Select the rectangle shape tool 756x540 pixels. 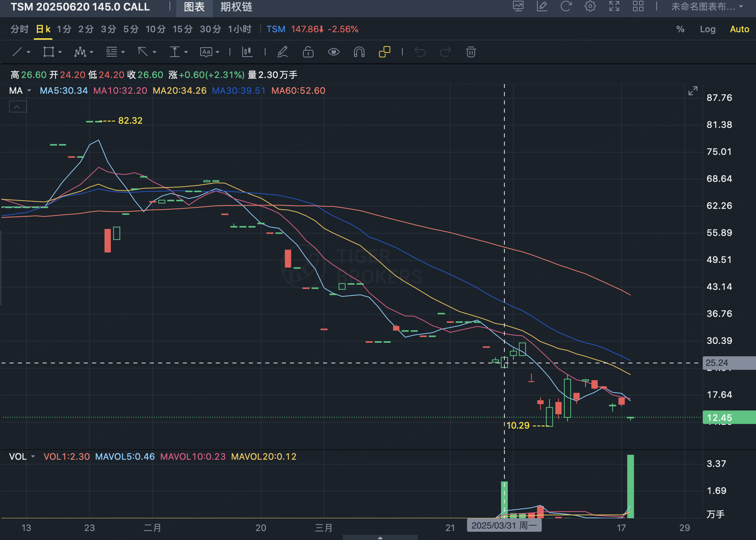[49, 52]
